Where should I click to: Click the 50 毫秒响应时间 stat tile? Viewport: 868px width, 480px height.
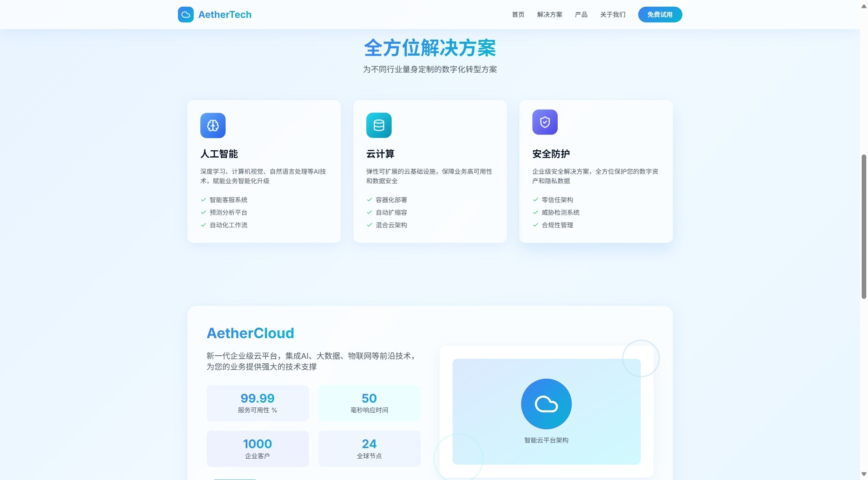[x=369, y=403]
